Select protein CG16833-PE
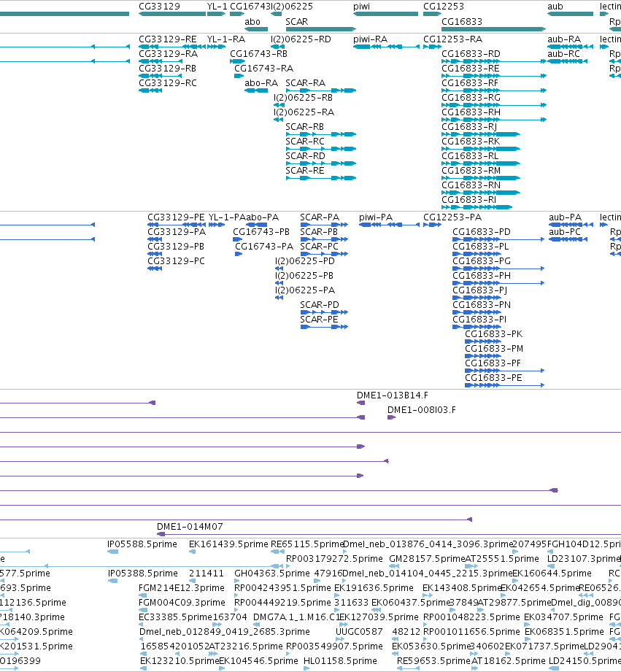The image size is (621, 672). (x=504, y=385)
